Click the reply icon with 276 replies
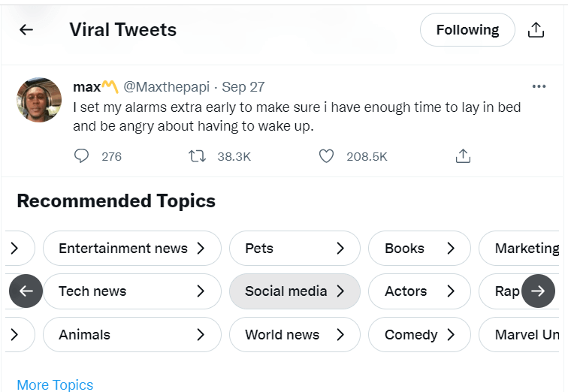Viewport: 568px width, 392px height. (82, 156)
